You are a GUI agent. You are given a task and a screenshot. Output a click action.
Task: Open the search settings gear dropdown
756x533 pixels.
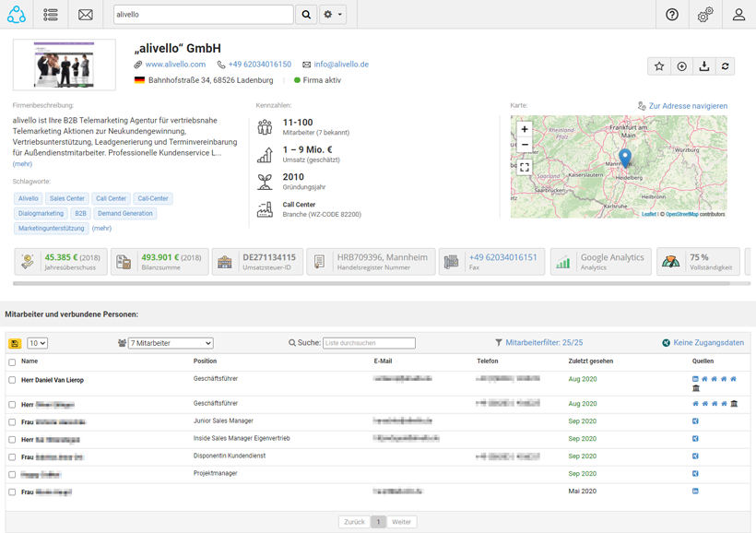(333, 15)
